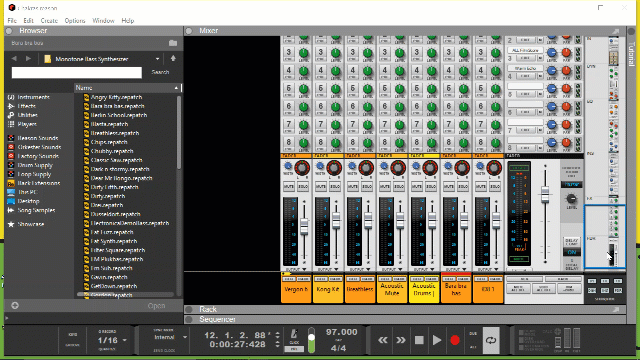Detach the Mixer panel window icon
The width and height of the screenshot is (640, 360).
click(616, 31)
